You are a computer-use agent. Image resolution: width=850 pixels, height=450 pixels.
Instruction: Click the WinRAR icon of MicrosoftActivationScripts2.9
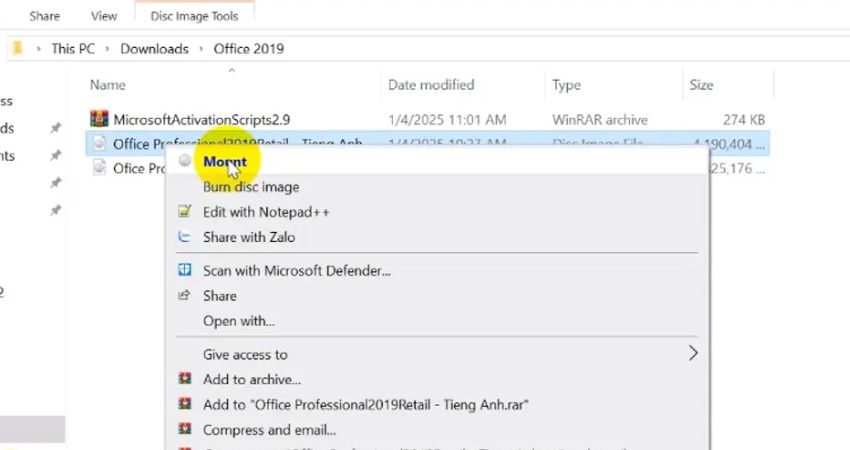click(x=98, y=120)
